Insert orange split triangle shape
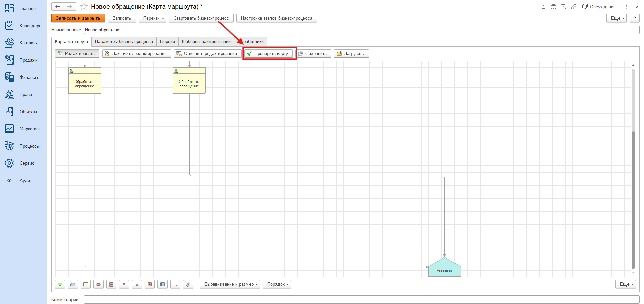This screenshot has height=304, width=644. coord(124,284)
